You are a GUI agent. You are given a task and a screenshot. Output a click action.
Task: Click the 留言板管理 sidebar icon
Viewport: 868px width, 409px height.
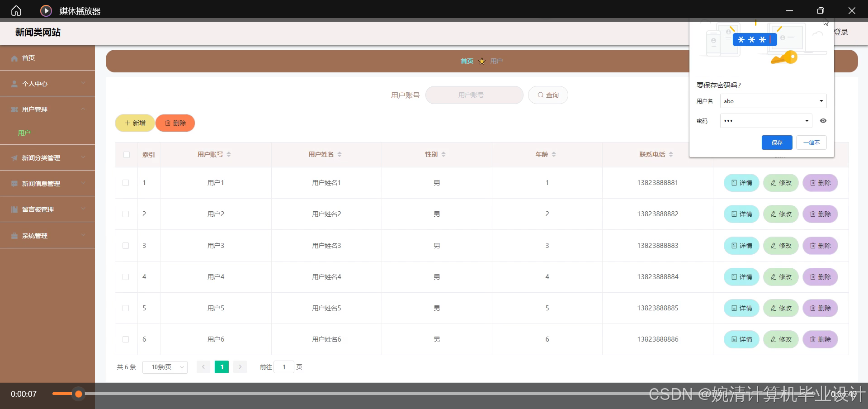click(14, 209)
